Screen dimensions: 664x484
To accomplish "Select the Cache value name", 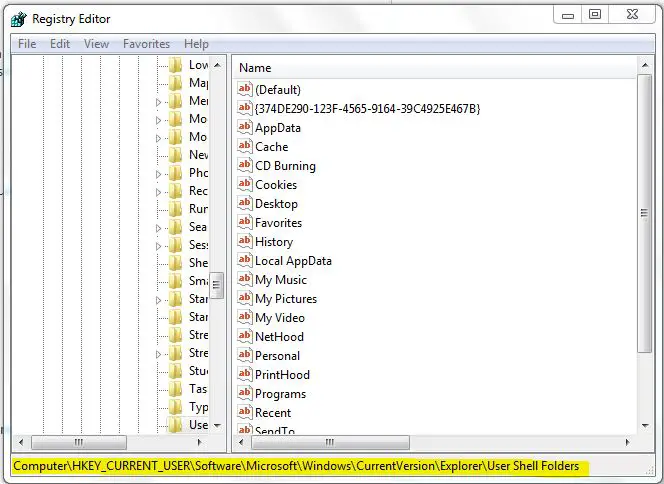I will (x=271, y=147).
